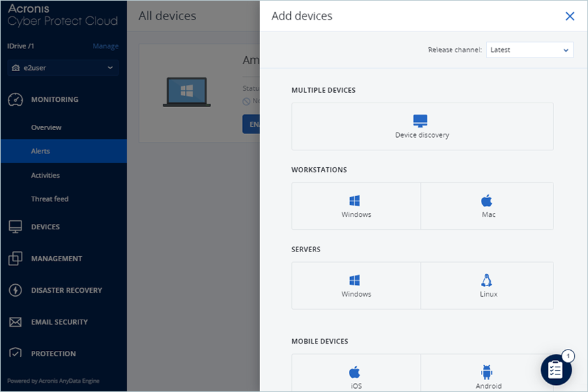This screenshot has height=392, width=588.
Task: Click the Email Security envelope icon
Action: coord(16,322)
